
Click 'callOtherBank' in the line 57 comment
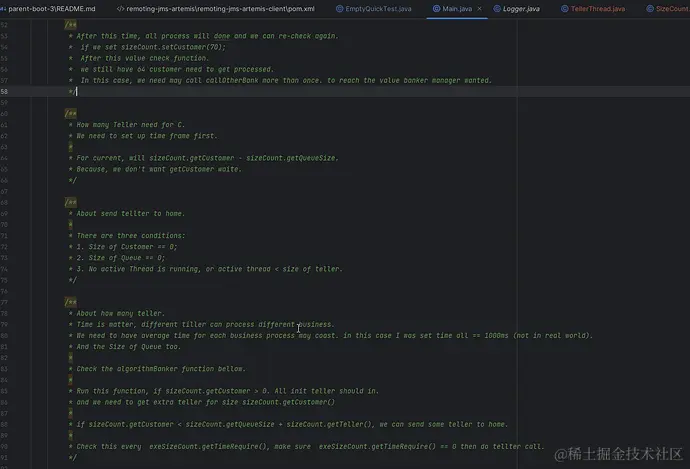[230, 81]
